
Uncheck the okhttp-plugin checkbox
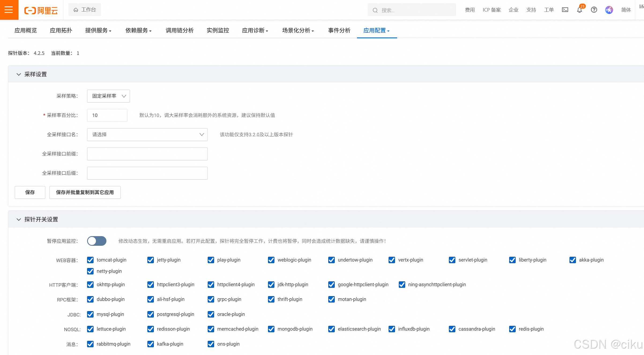point(90,285)
